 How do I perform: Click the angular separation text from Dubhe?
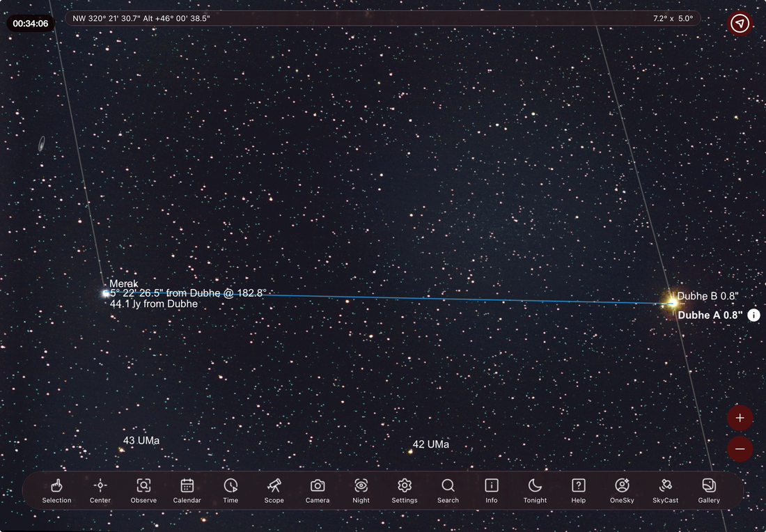(x=188, y=293)
